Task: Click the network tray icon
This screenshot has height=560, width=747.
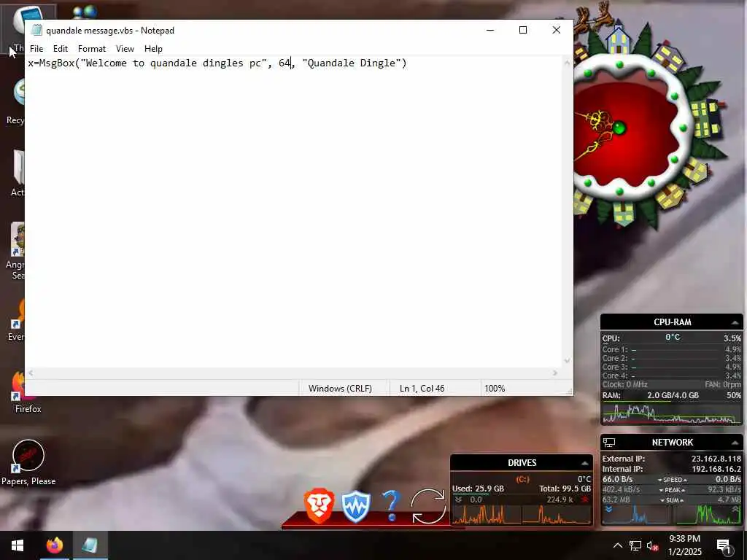Action: pos(635,545)
